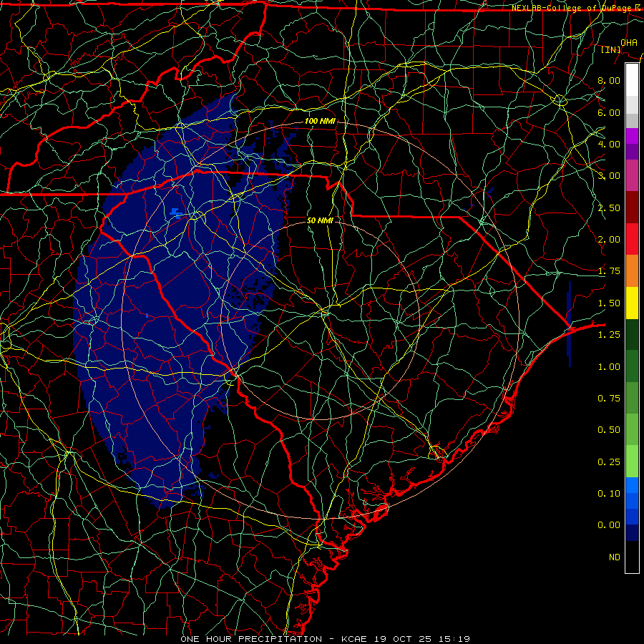The width and height of the screenshot is (644, 644).
Task: Click the 6.00 legend value
Action: point(609,112)
